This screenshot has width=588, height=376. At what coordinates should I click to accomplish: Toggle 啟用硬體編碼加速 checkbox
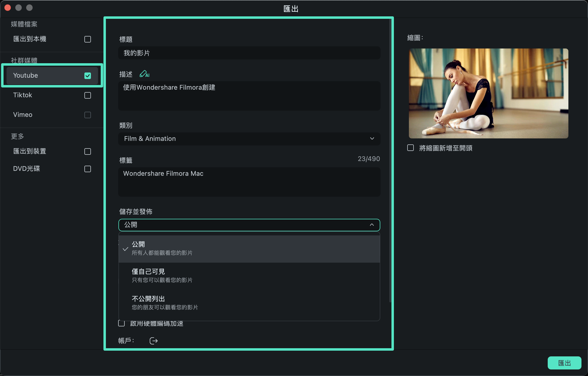121,323
